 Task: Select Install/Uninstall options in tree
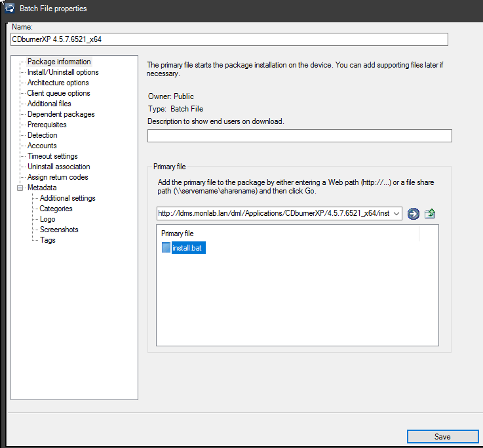pos(63,72)
